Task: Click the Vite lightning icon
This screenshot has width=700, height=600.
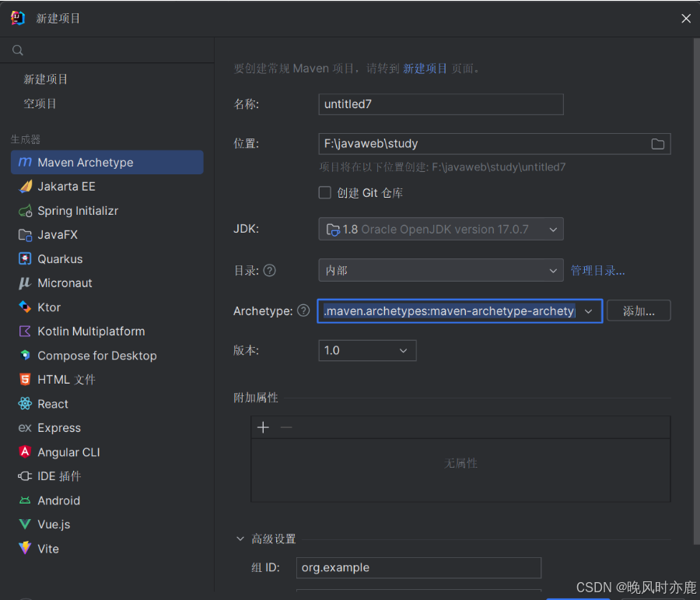Action: coord(25,548)
